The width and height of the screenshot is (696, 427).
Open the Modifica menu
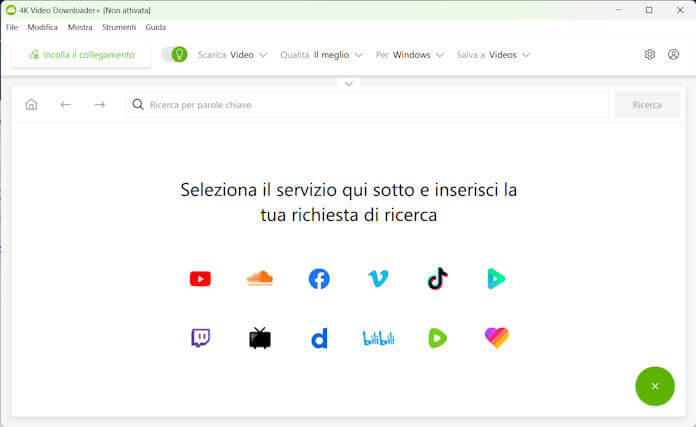(43, 27)
